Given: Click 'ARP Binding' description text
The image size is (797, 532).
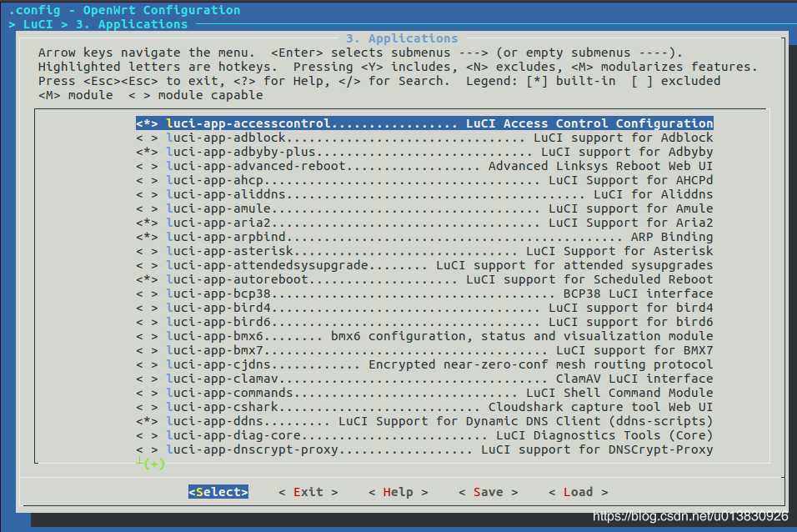Looking at the screenshot, I should click(x=672, y=237).
